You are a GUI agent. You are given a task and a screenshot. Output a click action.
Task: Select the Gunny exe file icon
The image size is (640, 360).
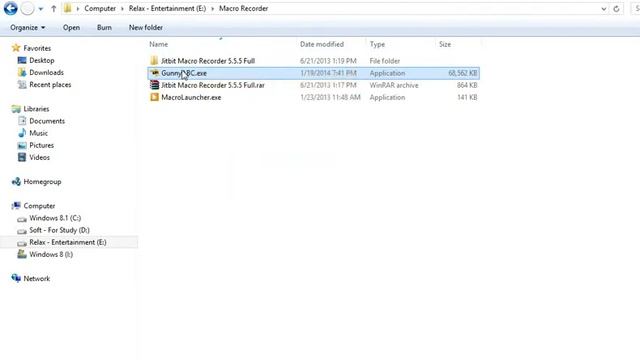[x=154, y=73]
